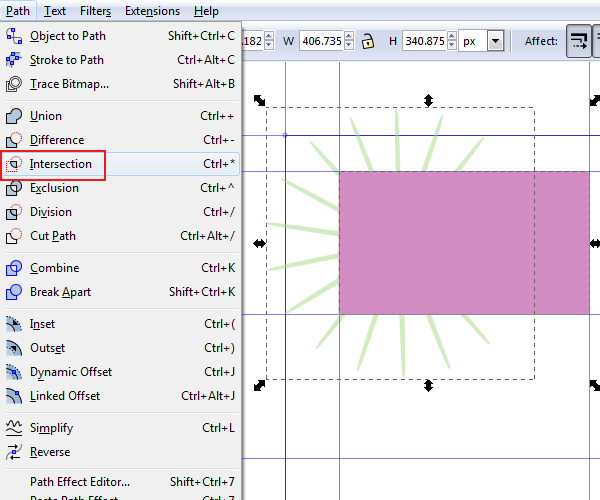The height and width of the screenshot is (500, 600).
Task: Click the Difference icon
Action: pyautogui.click(x=14, y=140)
